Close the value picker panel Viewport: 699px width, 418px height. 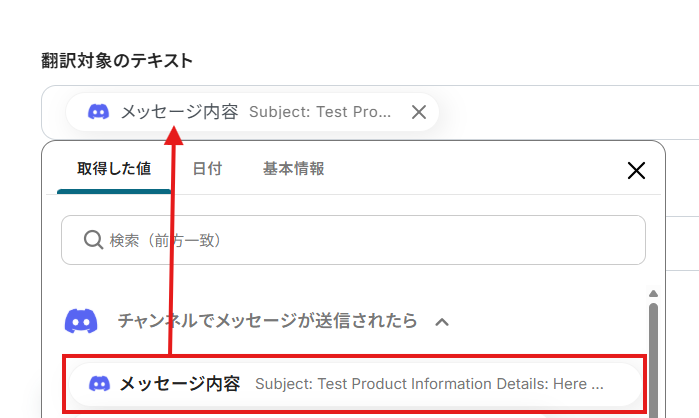pos(636,170)
